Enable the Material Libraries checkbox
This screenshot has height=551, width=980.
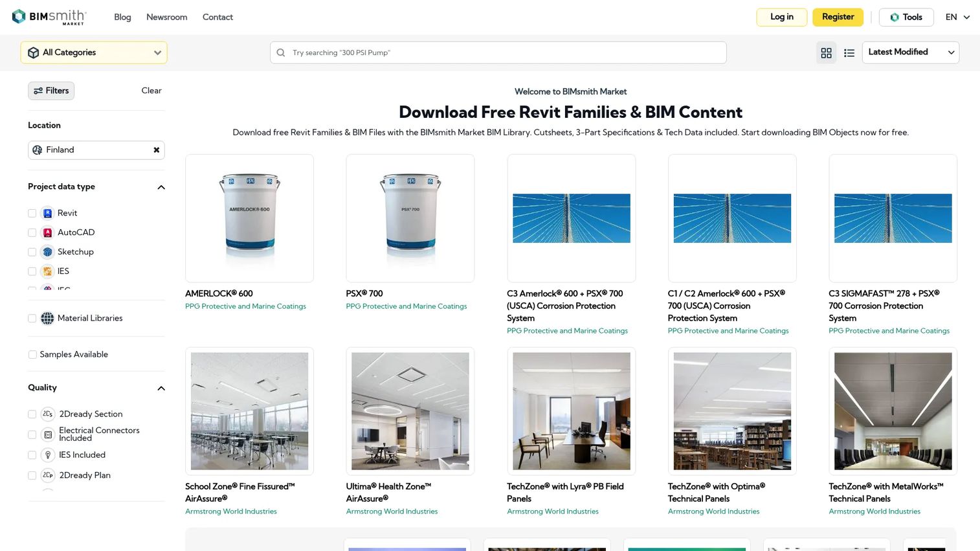(x=32, y=318)
